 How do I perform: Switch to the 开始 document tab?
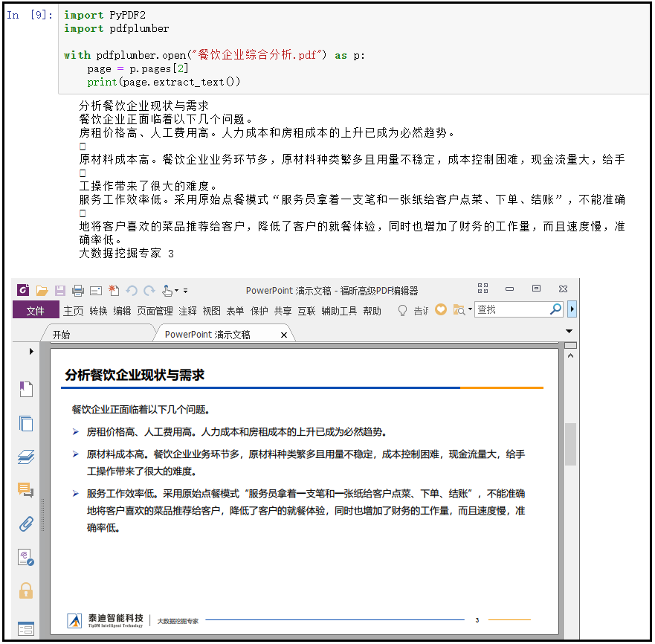point(65,335)
